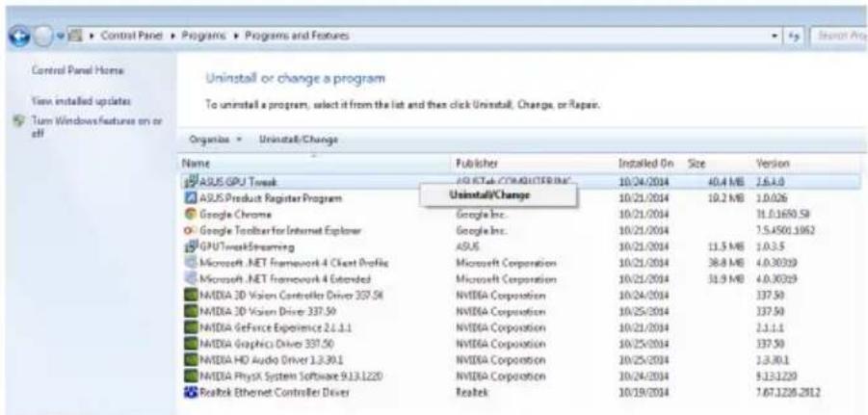868x415 pixels.
Task: Select the Google Chrome entry name
Action: tap(236, 214)
